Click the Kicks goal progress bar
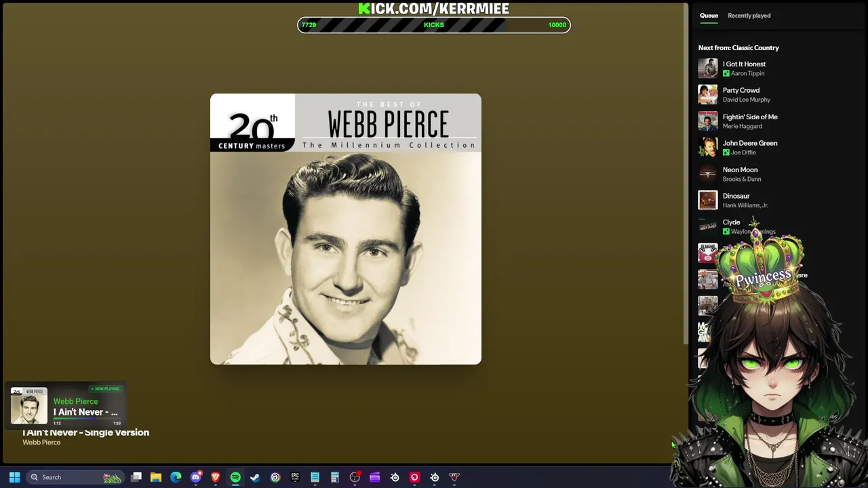Screen dimensions: 868x488 coord(434,25)
